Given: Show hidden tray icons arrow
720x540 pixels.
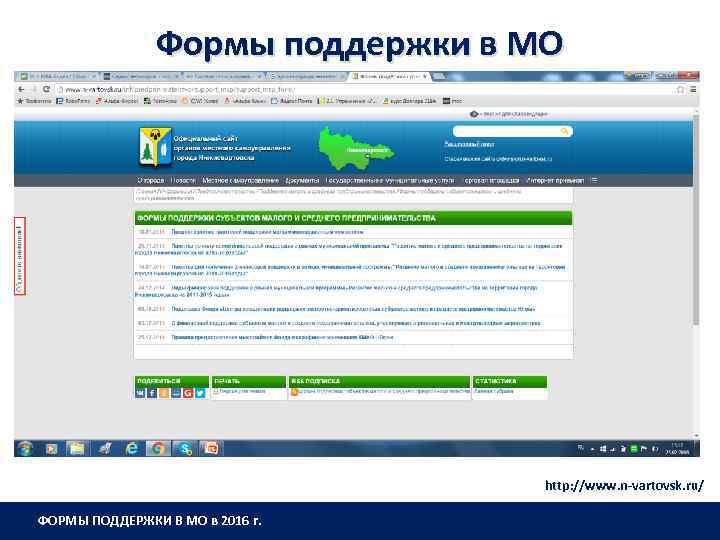Looking at the screenshot, I should click(x=592, y=449).
